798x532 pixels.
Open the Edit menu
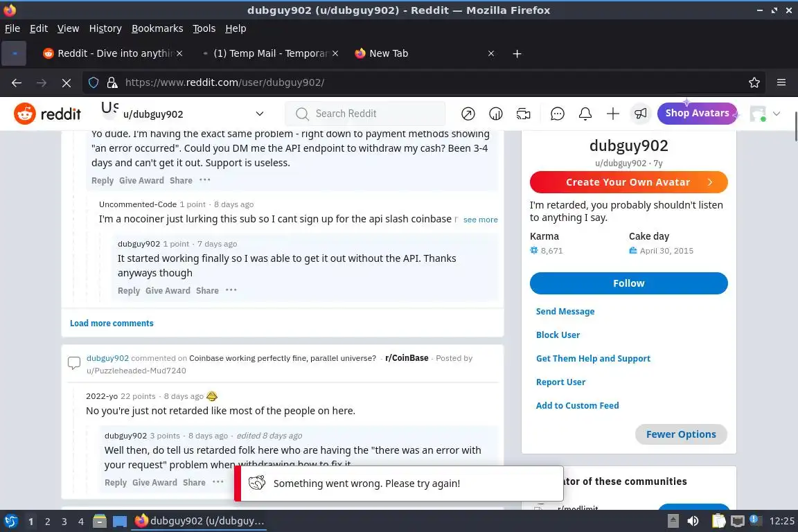tap(39, 28)
